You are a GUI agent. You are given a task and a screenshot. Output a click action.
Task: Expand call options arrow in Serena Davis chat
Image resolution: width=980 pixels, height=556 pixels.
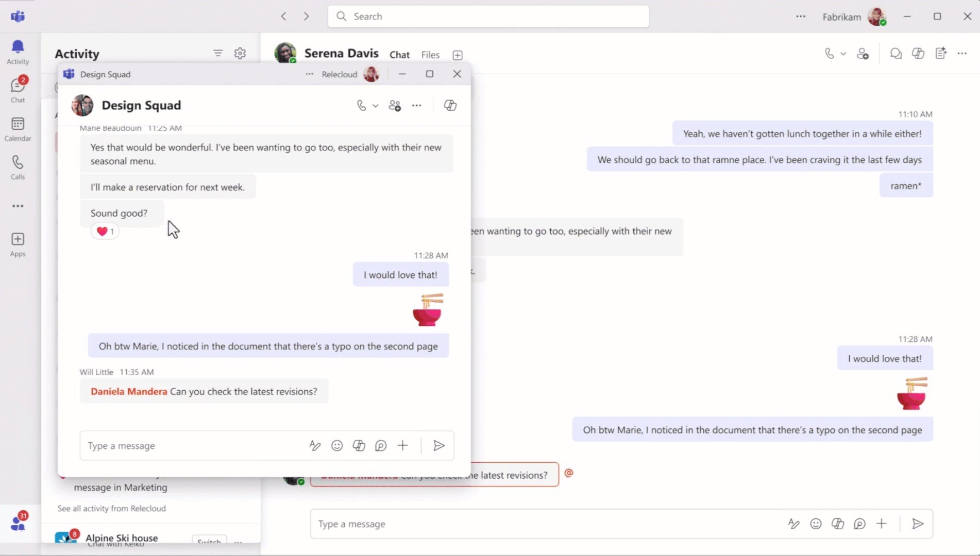tap(843, 54)
